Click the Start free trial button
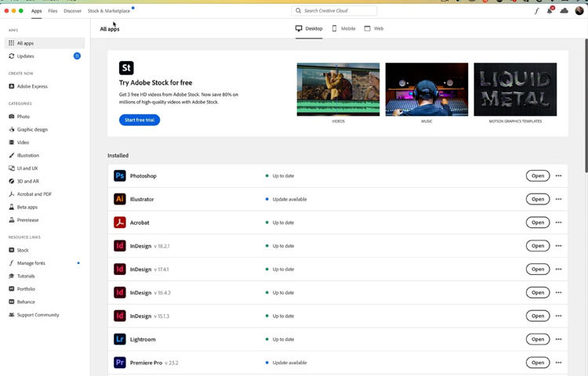588x376 pixels. (x=140, y=120)
